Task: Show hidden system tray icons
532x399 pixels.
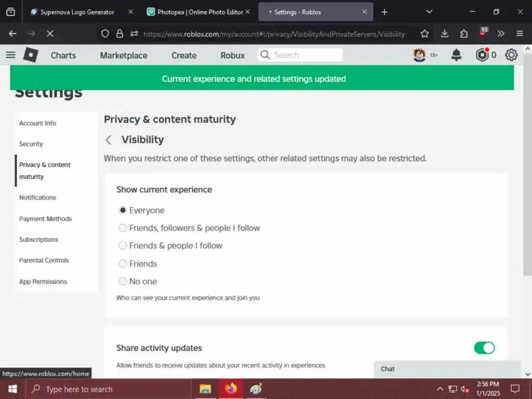Action: tap(440, 389)
